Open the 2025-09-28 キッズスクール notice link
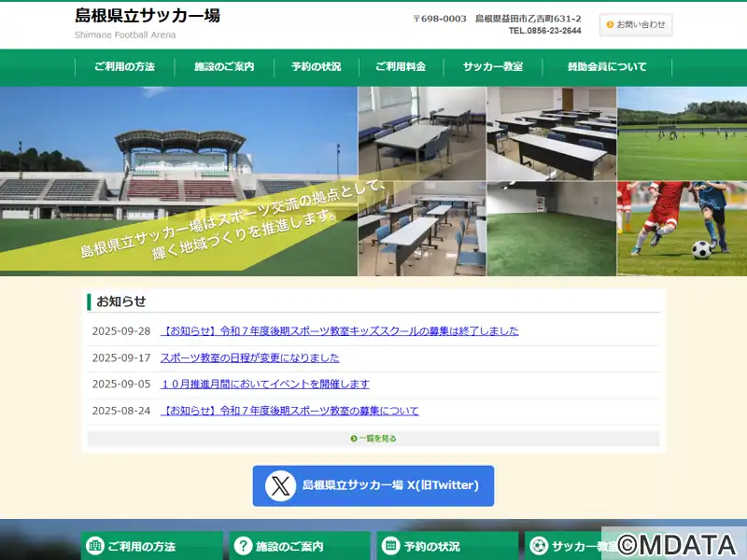The height and width of the screenshot is (560, 747). click(x=339, y=331)
